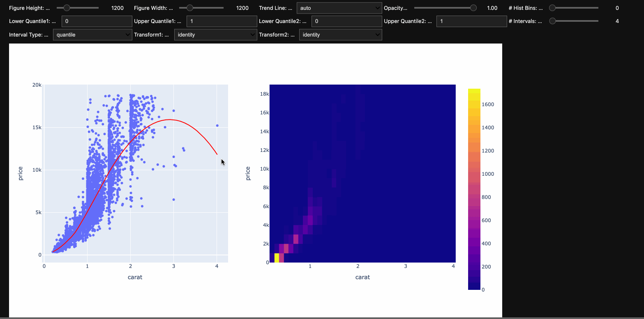Image resolution: width=644 pixels, height=319 pixels.
Task: Open the Interval Type dropdown
Action: click(92, 35)
